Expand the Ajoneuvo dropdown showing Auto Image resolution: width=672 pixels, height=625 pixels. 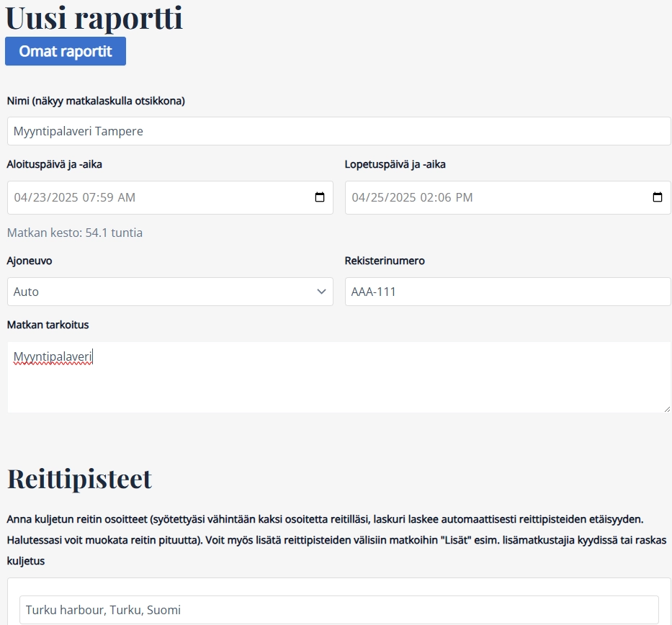click(x=170, y=292)
